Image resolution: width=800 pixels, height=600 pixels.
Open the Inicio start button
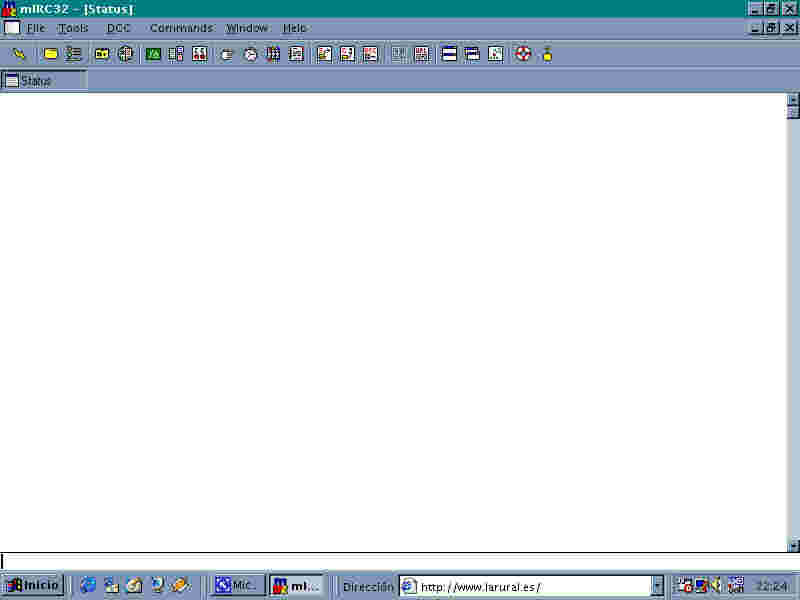click(x=33, y=585)
